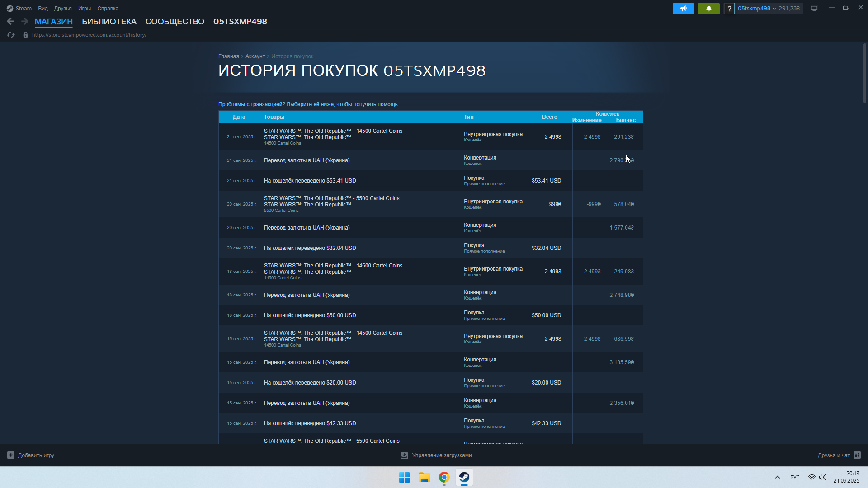Image resolution: width=868 pixels, height=488 pixels.
Task: Open File Explorer from taskbar
Action: (424, 477)
